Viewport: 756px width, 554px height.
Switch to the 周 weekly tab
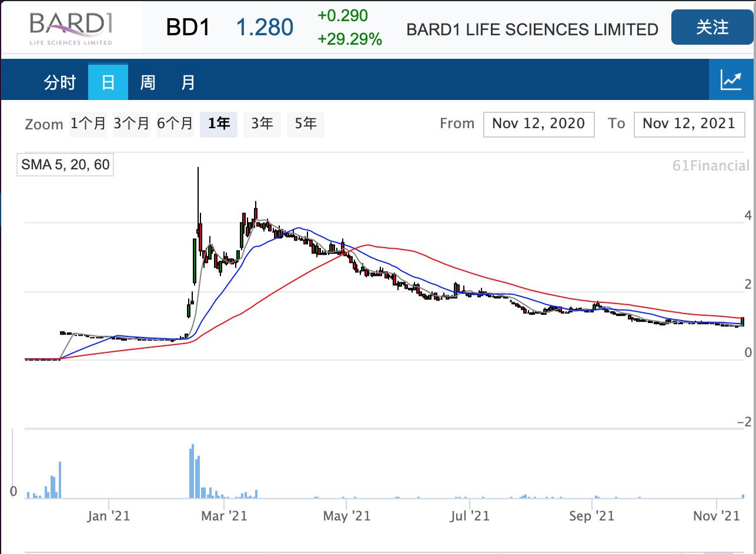(148, 82)
